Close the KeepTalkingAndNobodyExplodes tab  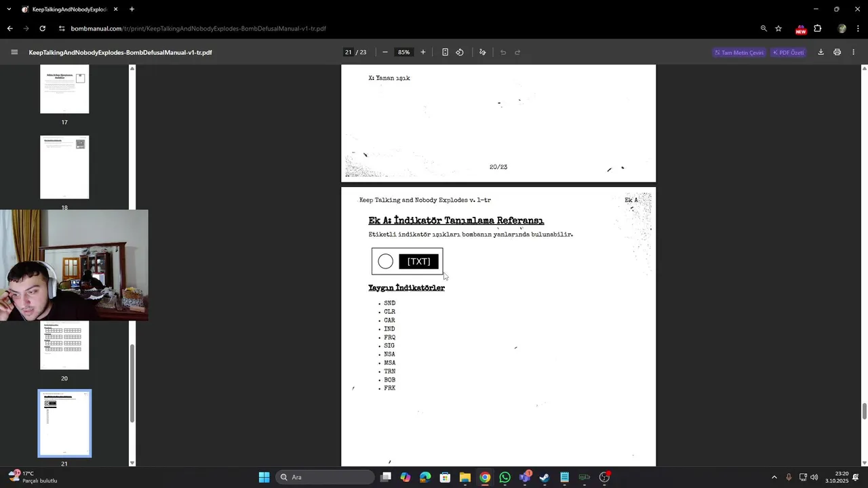[115, 9]
